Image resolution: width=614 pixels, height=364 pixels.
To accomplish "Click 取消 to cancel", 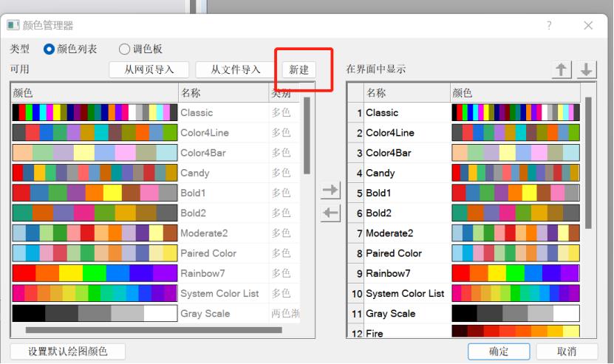I will coord(567,351).
